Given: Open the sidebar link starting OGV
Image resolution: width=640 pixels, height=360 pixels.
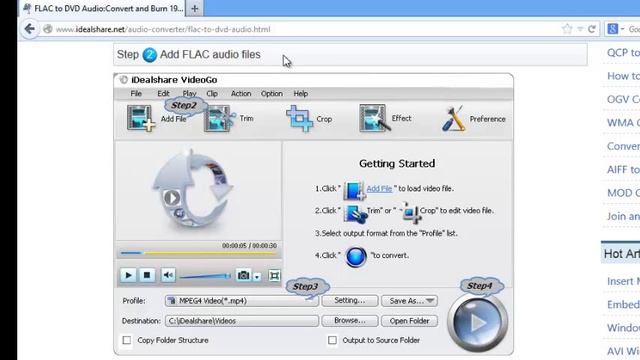Looking at the screenshot, I should click(623, 99).
